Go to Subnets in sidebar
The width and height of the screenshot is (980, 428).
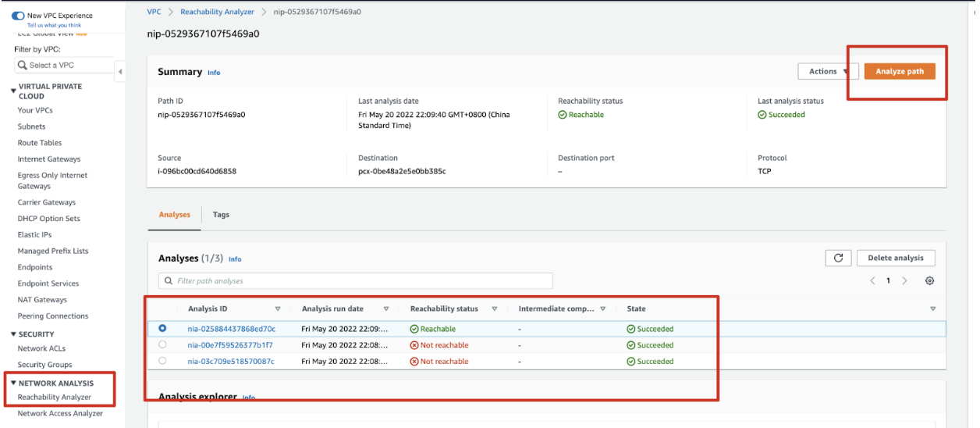click(x=32, y=127)
